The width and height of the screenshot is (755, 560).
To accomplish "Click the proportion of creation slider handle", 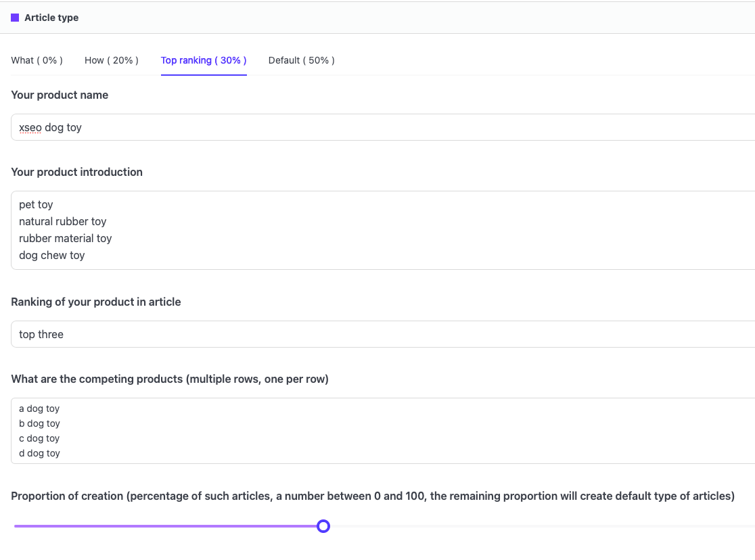I will (x=323, y=526).
